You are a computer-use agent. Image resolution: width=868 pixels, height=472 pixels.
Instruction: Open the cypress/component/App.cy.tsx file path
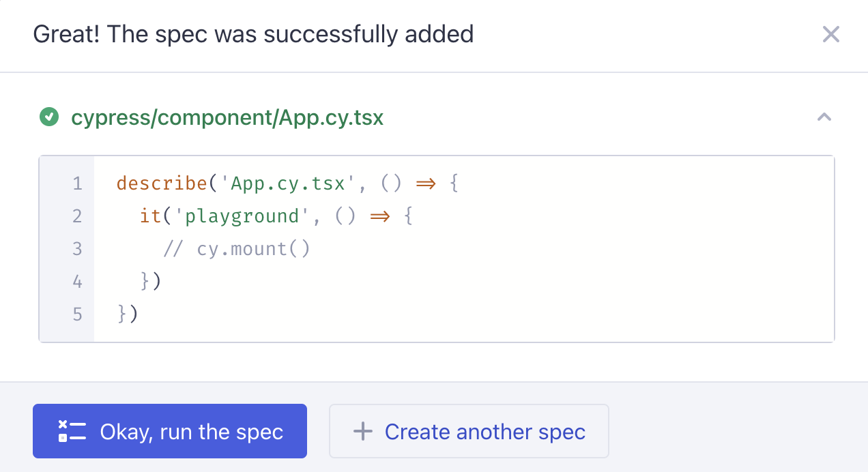tap(227, 118)
